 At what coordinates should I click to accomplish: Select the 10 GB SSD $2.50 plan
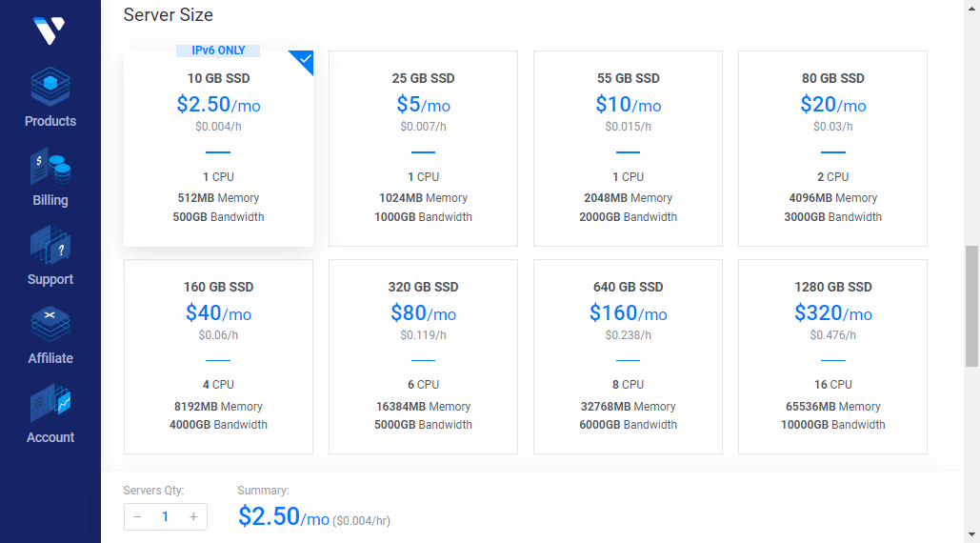[218, 149]
